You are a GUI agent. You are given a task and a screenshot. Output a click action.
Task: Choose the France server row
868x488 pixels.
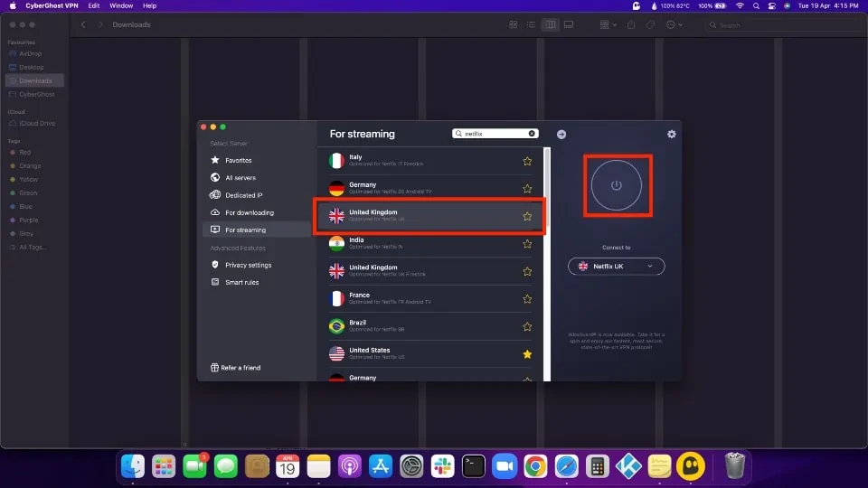(x=430, y=299)
